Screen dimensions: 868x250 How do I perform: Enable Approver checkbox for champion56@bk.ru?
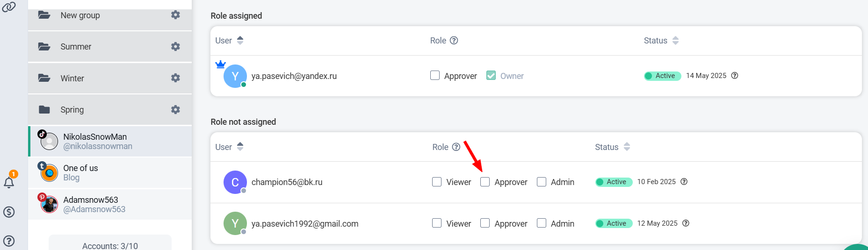tap(485, 182)
